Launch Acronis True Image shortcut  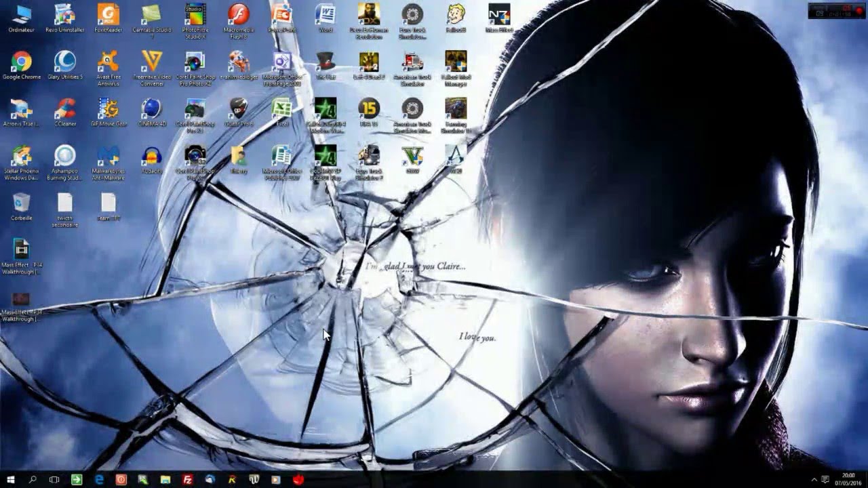tap(22, 113)
